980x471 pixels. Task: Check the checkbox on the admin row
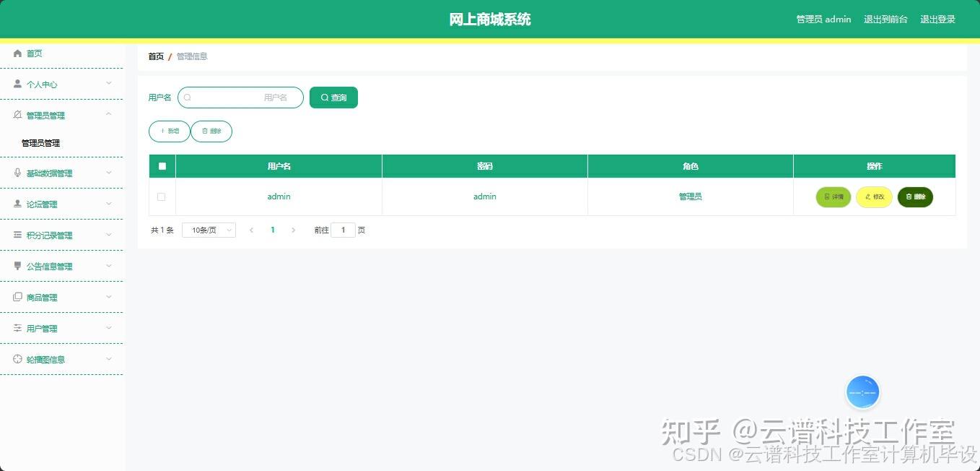pos(162,196)
